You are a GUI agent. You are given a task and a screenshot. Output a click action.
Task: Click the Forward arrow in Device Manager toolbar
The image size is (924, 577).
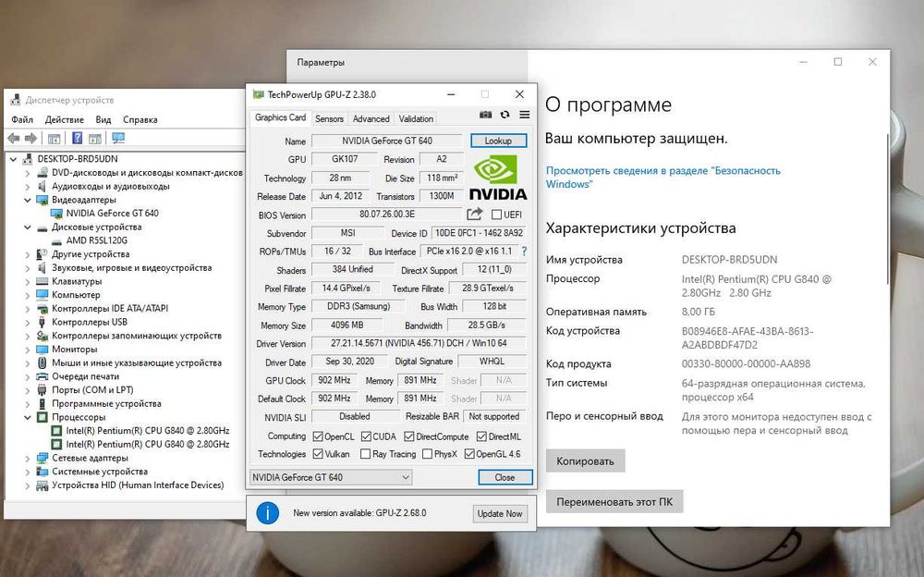31,138
